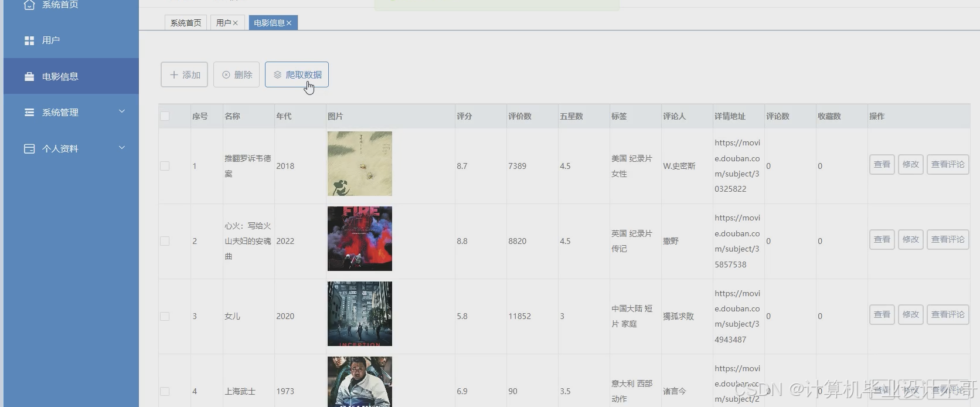
Task: Open the poster thumbnail in row 4
Action: click(x=360, y=382)
